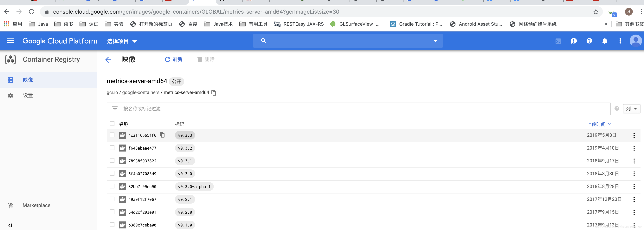This screenshot has width=644, height=230.
Task: Open actions menu for the v0.3.3 row
Action: click(x=634, y=135)
